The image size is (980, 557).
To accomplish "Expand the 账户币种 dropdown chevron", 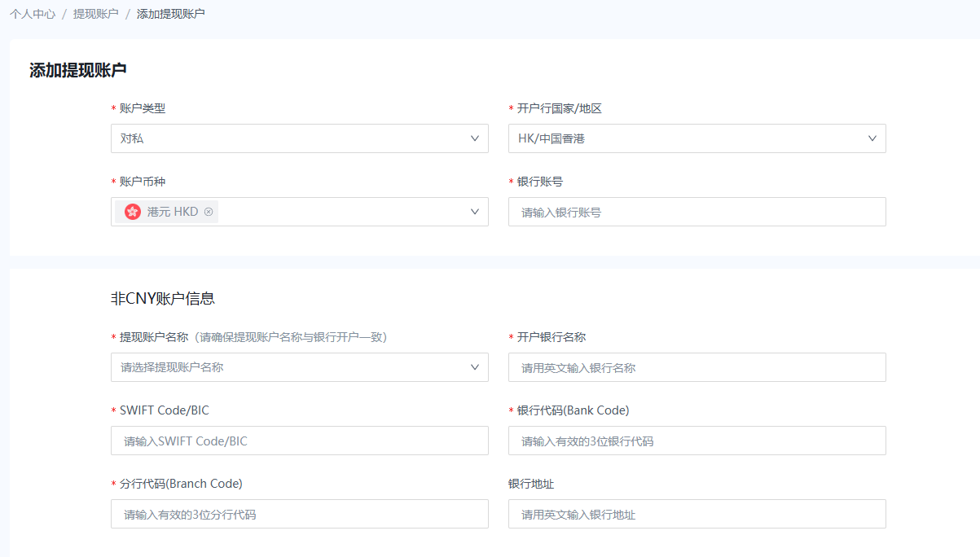I will [475, 212].
